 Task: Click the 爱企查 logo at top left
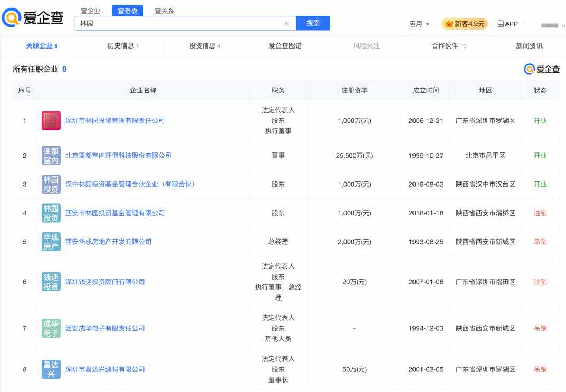[33, 17]
